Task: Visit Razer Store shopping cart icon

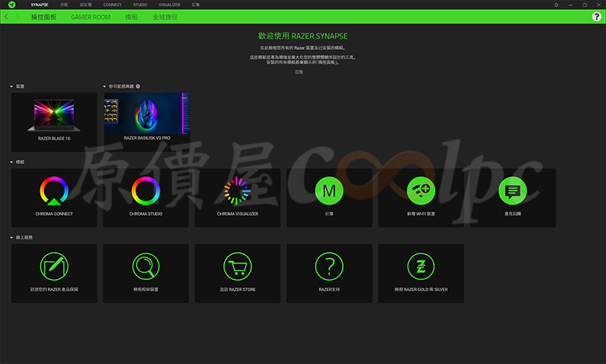Action: 237,266
